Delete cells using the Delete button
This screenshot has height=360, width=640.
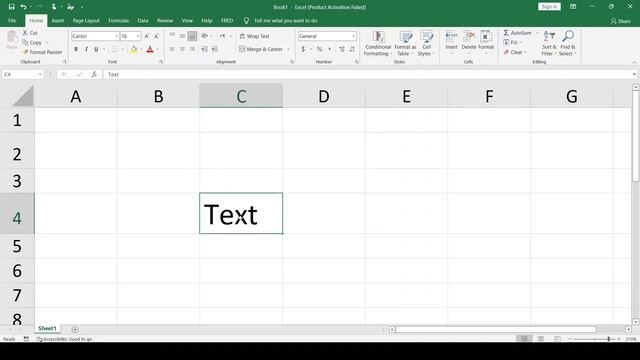point(469,42)
